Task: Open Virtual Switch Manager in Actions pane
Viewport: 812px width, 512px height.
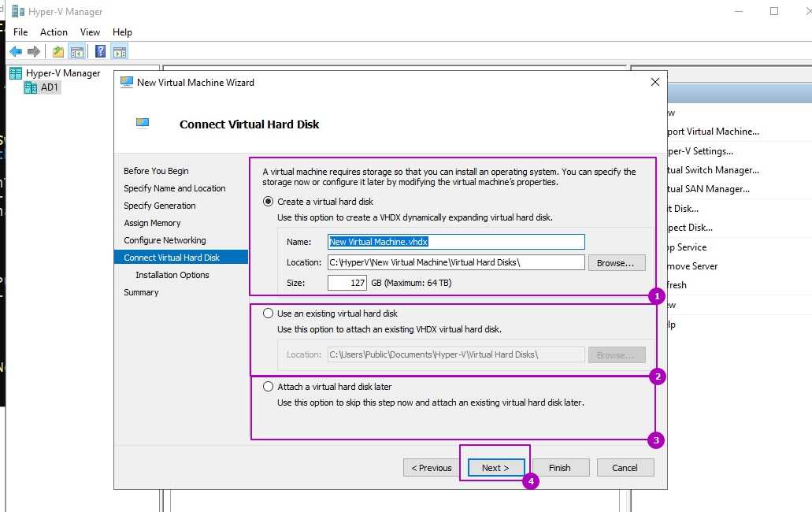Action: 713,170
